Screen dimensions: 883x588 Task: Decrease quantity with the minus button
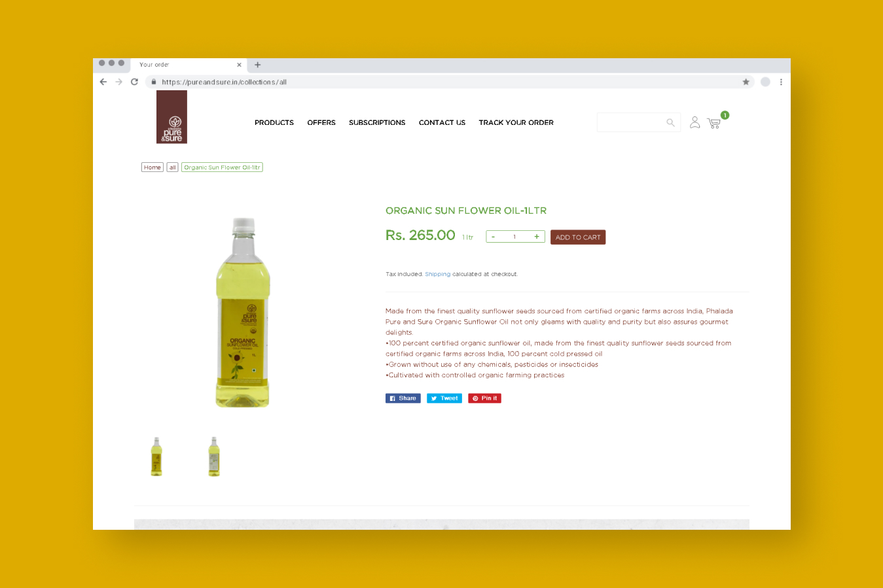coord(494,237)
